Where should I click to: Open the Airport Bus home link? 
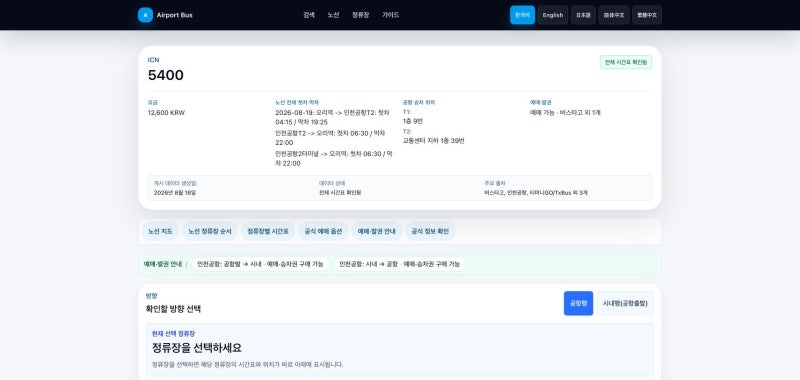coord(165,15)
